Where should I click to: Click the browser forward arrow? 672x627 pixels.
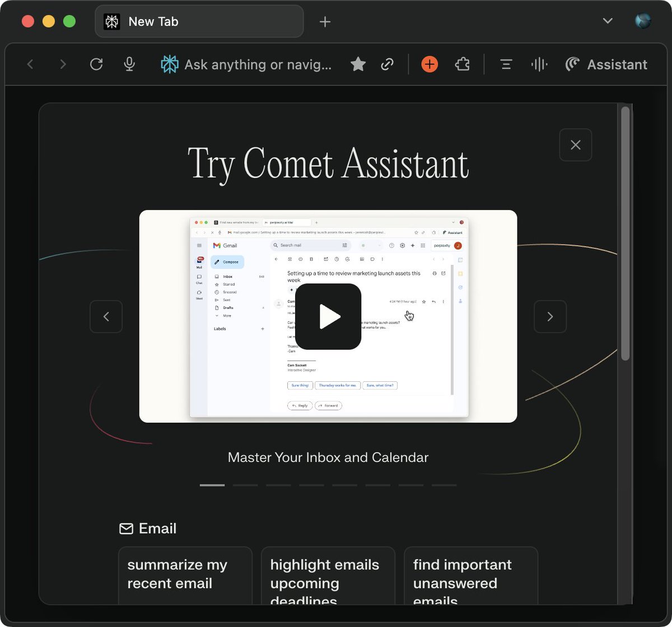63,64
